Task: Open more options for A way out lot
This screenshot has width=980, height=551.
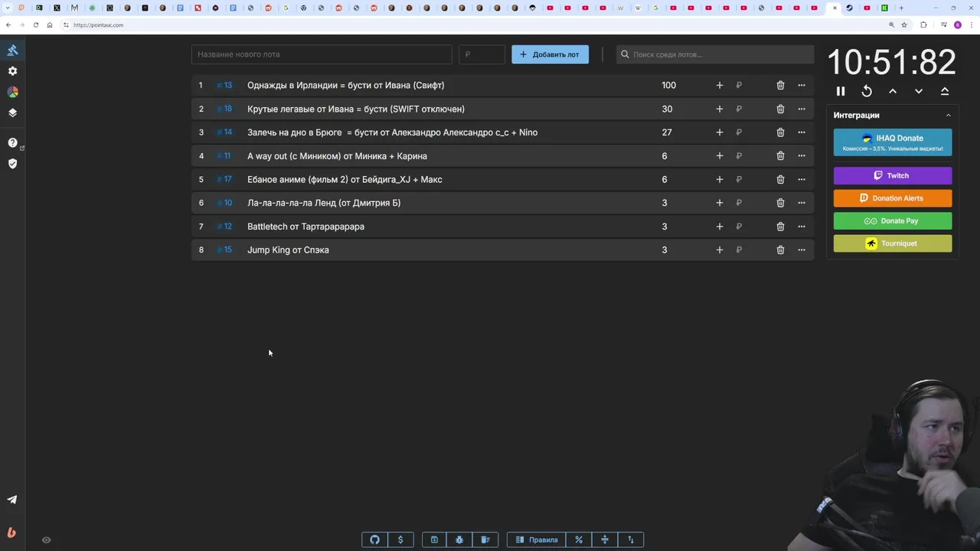Action: [801, 156]
